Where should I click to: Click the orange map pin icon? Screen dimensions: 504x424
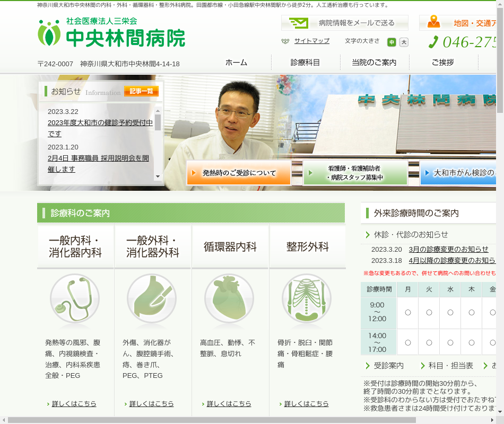pos(433,22)
